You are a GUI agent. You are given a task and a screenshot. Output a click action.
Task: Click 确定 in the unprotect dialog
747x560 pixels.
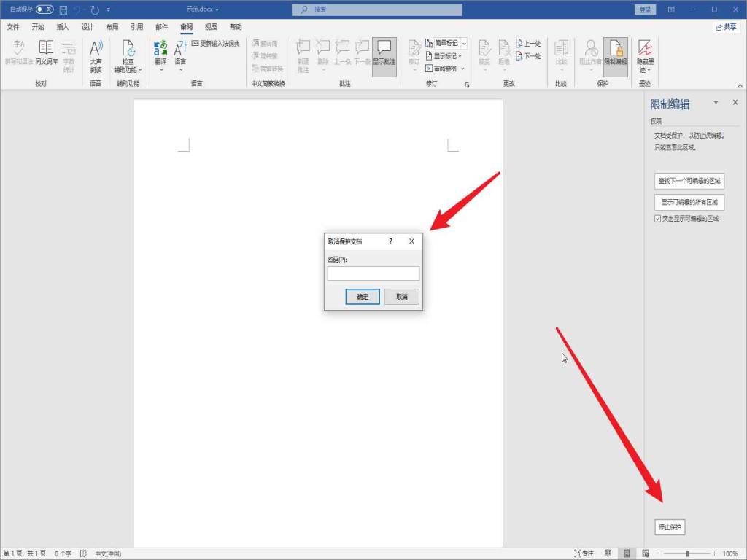(363, 297)
